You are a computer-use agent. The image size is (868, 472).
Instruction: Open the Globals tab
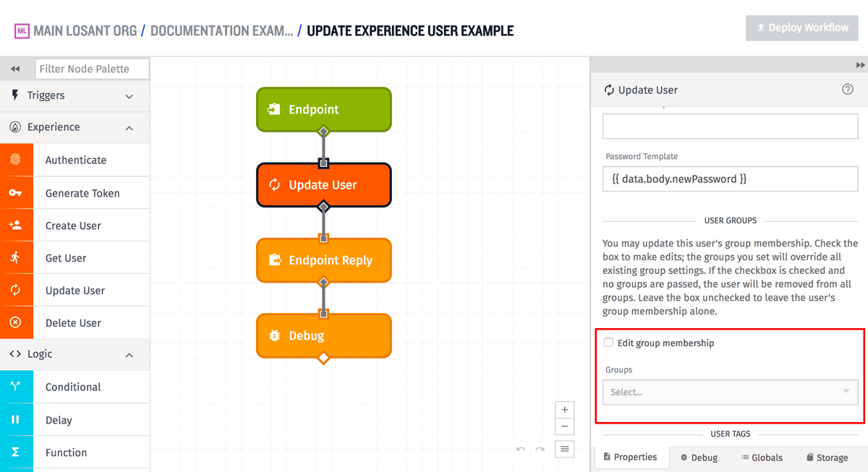tap(762, 458)
